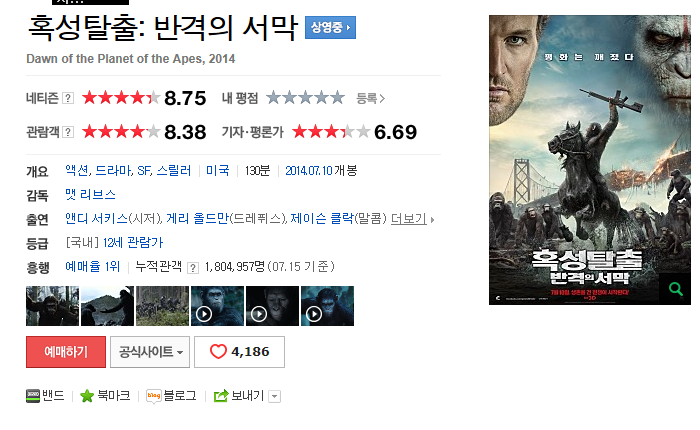Open the 등록 link for my rating

(370, 98)
